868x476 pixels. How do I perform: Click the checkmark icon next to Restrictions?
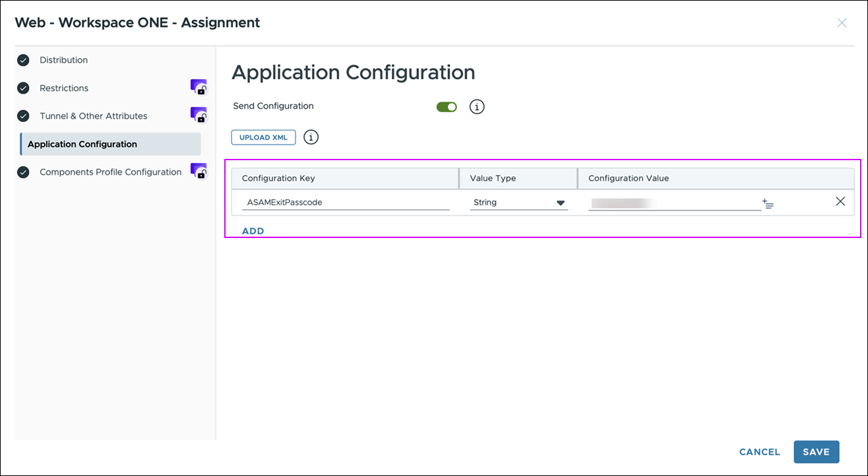23,88
